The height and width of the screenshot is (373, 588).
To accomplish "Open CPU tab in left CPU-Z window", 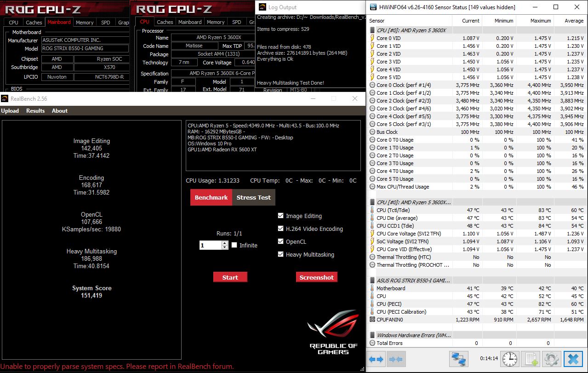I will pyautogui.click(x=14, y=22).
